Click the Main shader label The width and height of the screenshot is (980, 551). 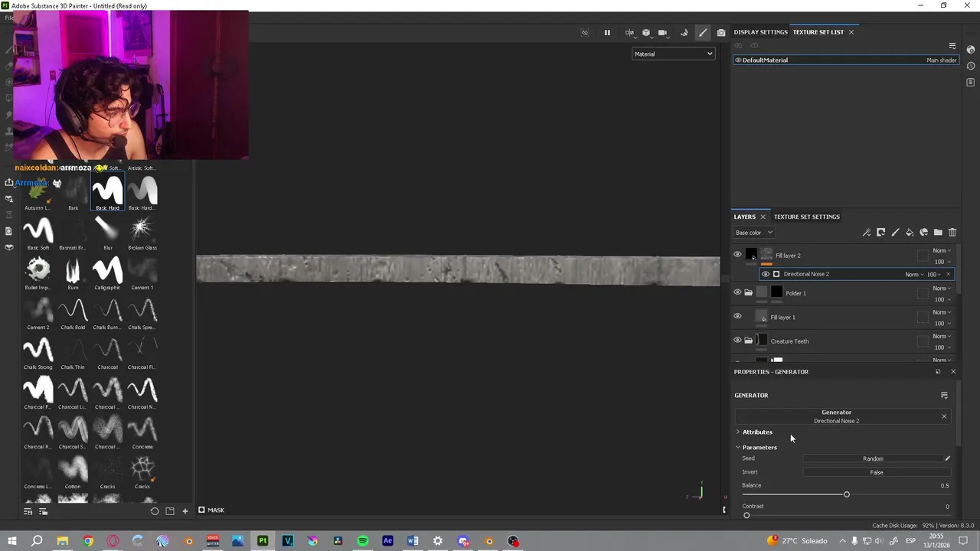pos(941,60)
